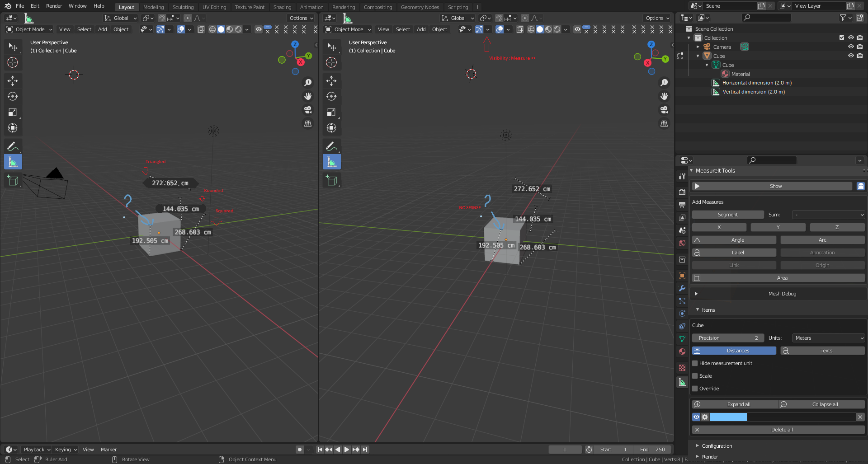The height and width of the screenshot is (464, 868).
Task: Select the Add Cube tool in left viewport
Action: [x=13, y=181]
